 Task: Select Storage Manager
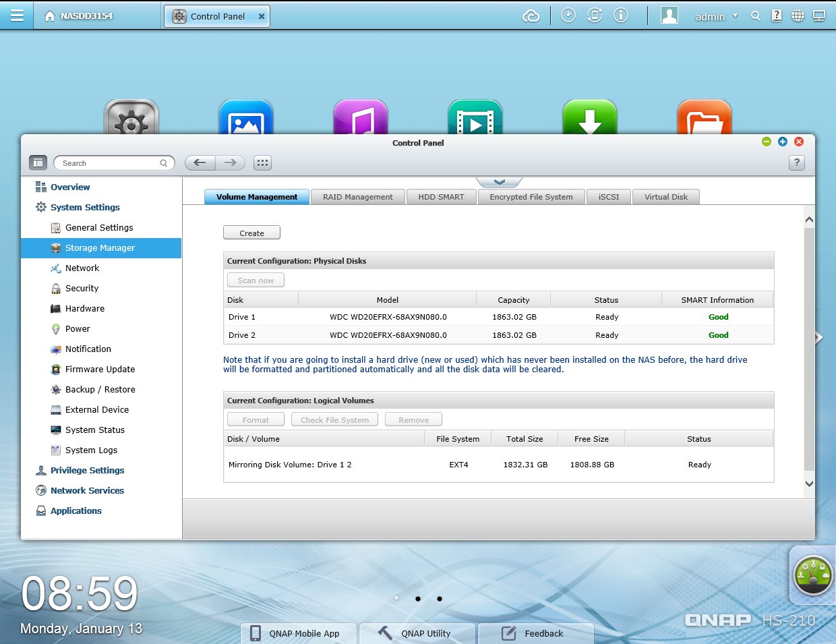pos(101,248)
